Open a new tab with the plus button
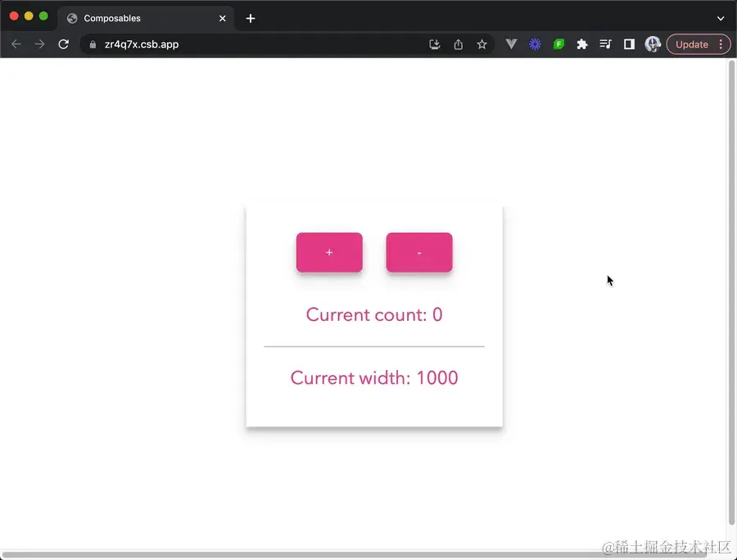Screen dimensions: 737x560 coord(250,17)
